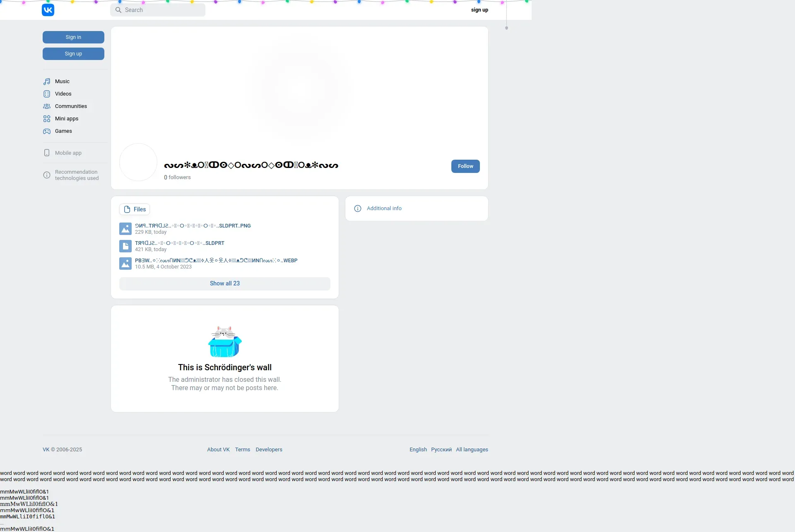Click the Communities people icon

pos(47,106)
